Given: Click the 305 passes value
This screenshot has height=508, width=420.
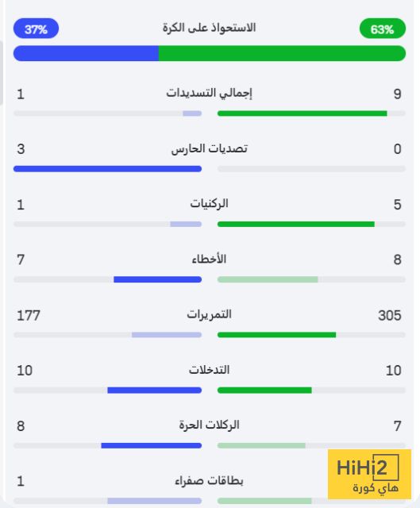Looking at the screenshot, I should pos(390,315).
